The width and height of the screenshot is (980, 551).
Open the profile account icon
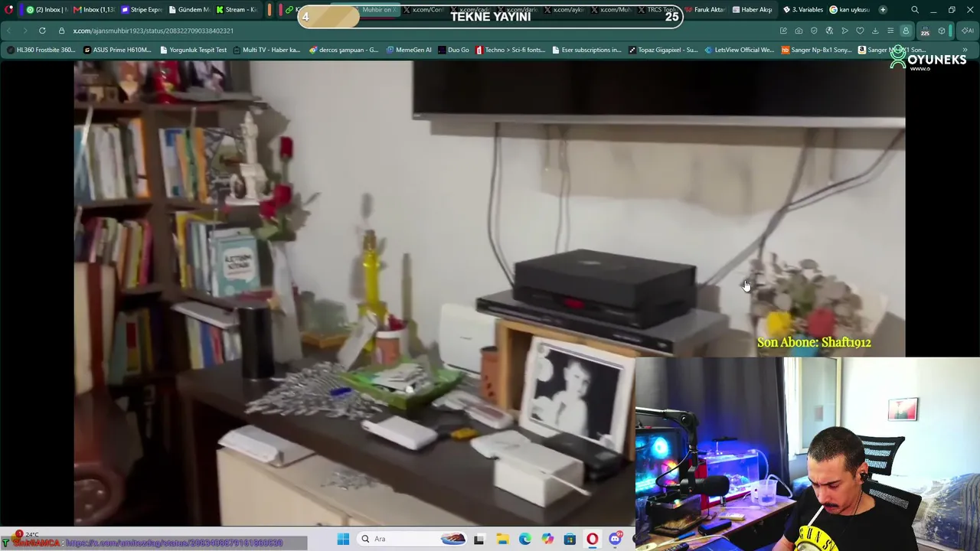pyautogui.click(x=906, y=31)
